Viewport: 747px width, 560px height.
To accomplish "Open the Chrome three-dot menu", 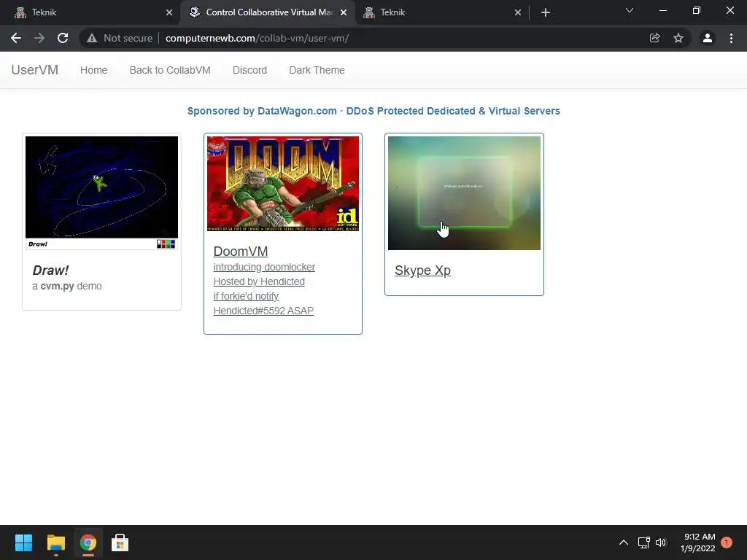I will point(731,38).
